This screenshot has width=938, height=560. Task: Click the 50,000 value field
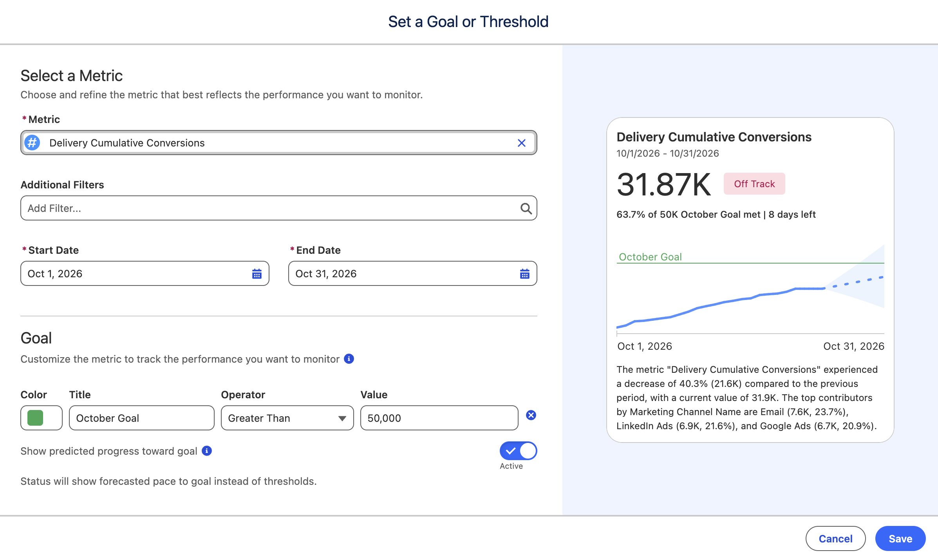click(x=439, y=418)
